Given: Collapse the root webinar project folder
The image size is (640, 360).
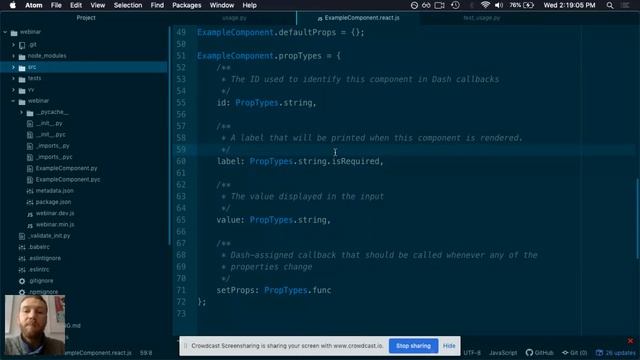Looking at the screenshot, I should click(5, 32).
